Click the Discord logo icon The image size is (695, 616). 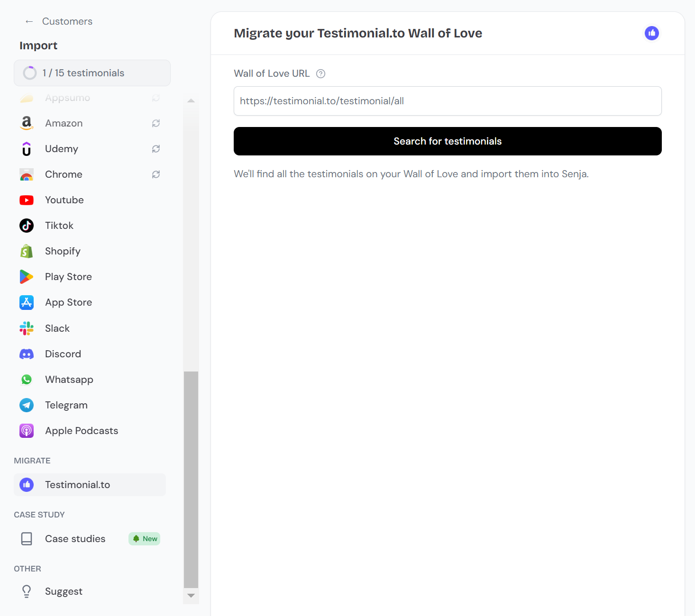[x=27, y=354]
